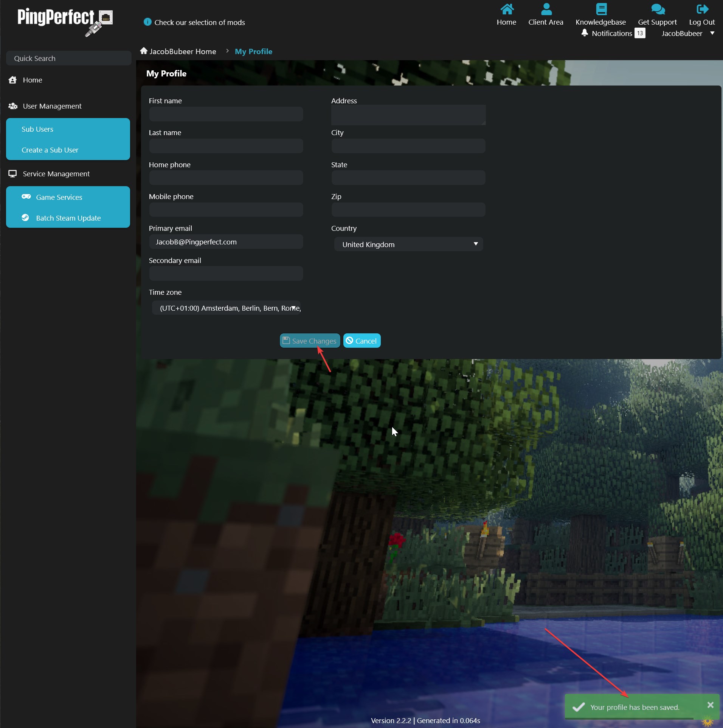This screenshot has width=723, height=728.
Task: Click the Game Services gamepad icon
Action: [26, 197]
